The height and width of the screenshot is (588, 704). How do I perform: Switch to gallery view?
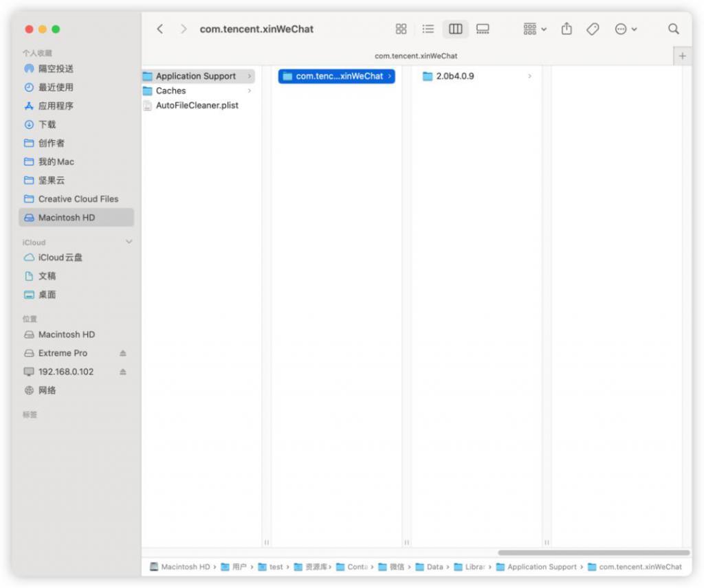tap(483, 29)
